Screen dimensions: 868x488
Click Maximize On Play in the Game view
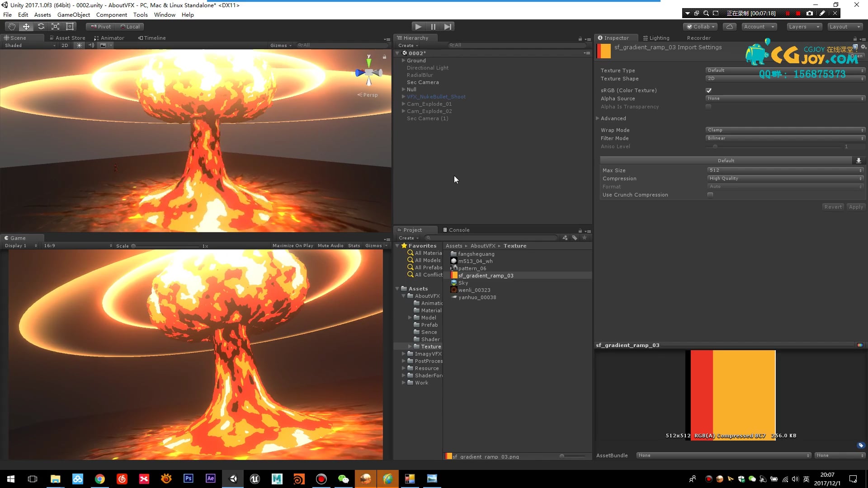292,245
